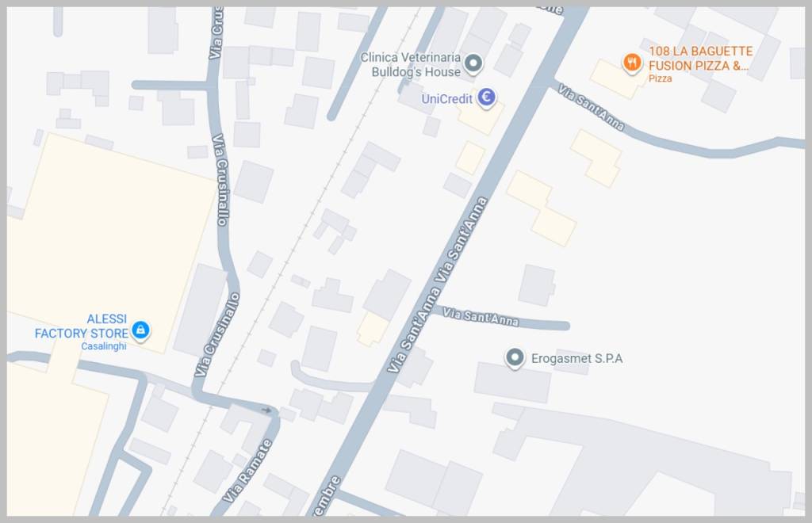Click the Casalinghi category text

[104, 346]
